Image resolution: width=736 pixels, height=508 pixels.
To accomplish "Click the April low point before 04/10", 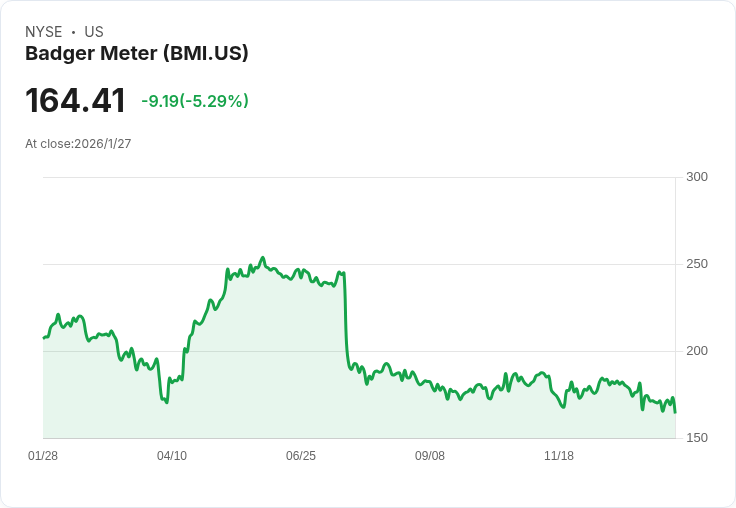I will coord(166,402).
